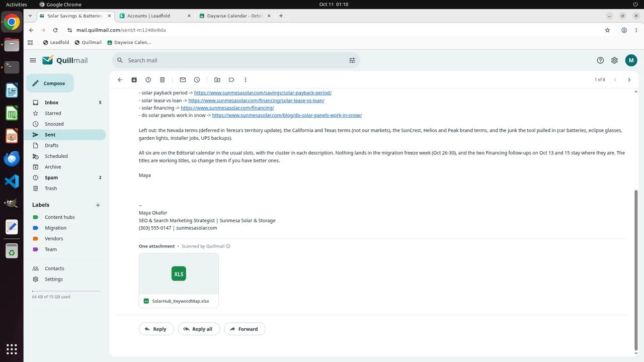Open the do solar panels work in snow link

(287, 115)
